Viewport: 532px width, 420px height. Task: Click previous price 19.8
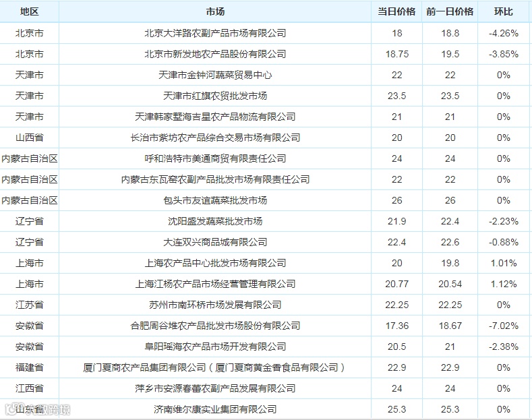click(x=450, y=263)
